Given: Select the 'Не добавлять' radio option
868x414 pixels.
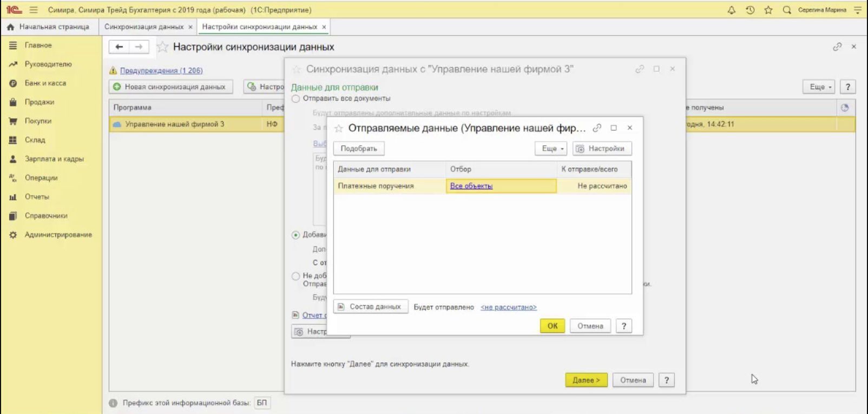Looking at the screenshot, I should coord(296,276).
